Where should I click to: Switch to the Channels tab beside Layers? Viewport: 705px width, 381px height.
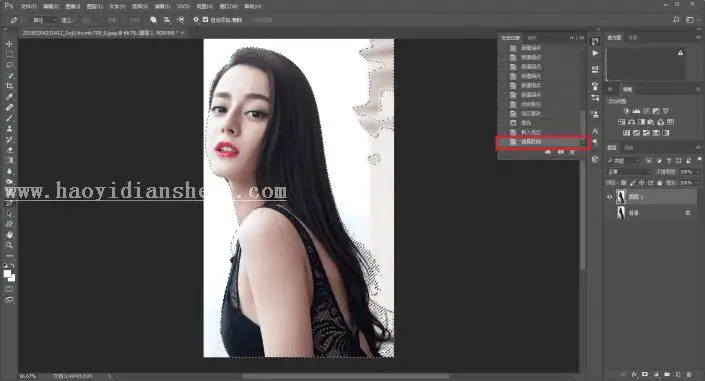(629, 148)
